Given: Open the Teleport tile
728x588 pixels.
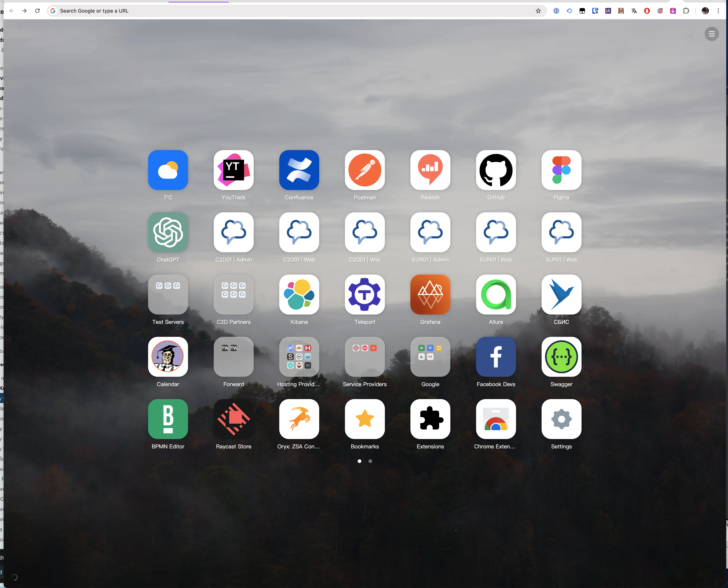Looking at the screenshot, I should click(x=365, y=294).
